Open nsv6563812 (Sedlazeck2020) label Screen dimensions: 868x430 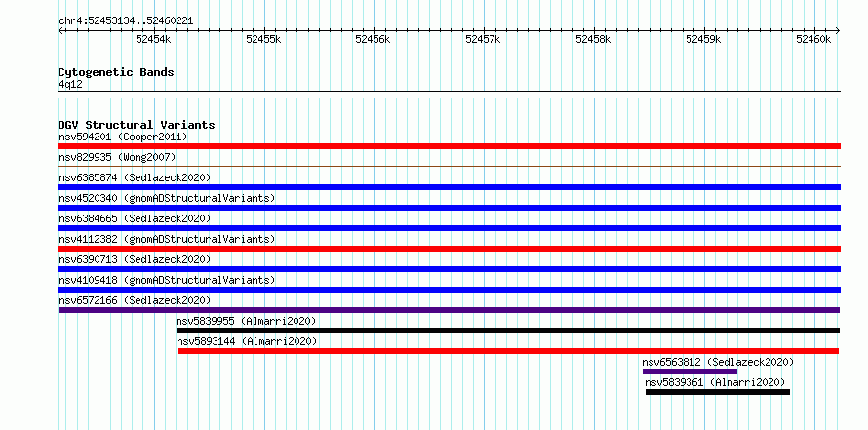(x=718, y=362)
